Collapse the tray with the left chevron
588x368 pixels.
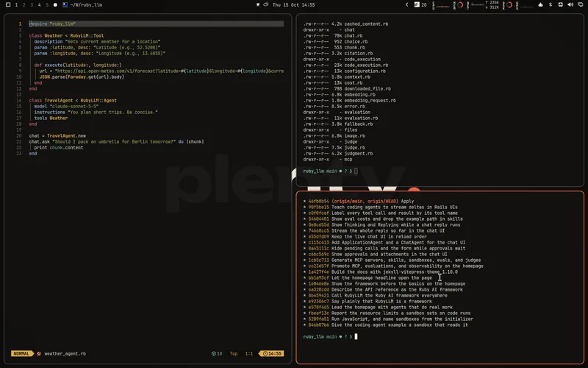407,5
